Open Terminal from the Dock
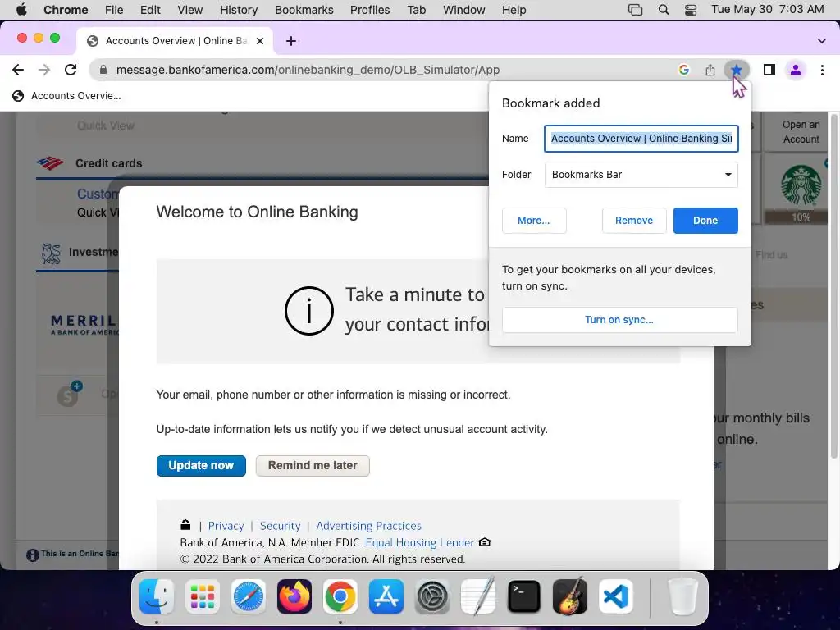This screenshot has width=840, height=630. point(524,596)
